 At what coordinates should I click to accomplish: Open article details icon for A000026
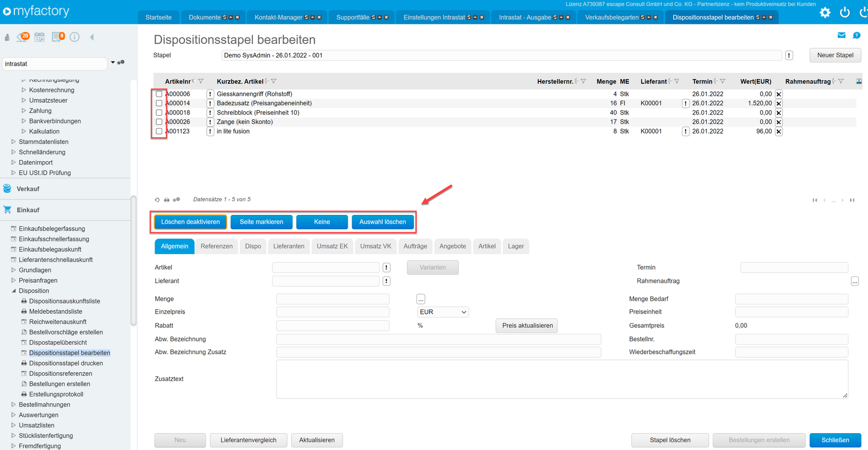pyautogui.click(x=210, y=122)
